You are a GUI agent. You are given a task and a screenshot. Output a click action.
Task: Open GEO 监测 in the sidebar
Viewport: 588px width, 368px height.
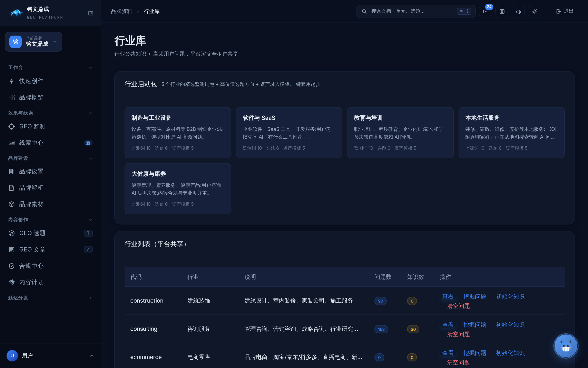pyautogui.click(x=50, y=126)
